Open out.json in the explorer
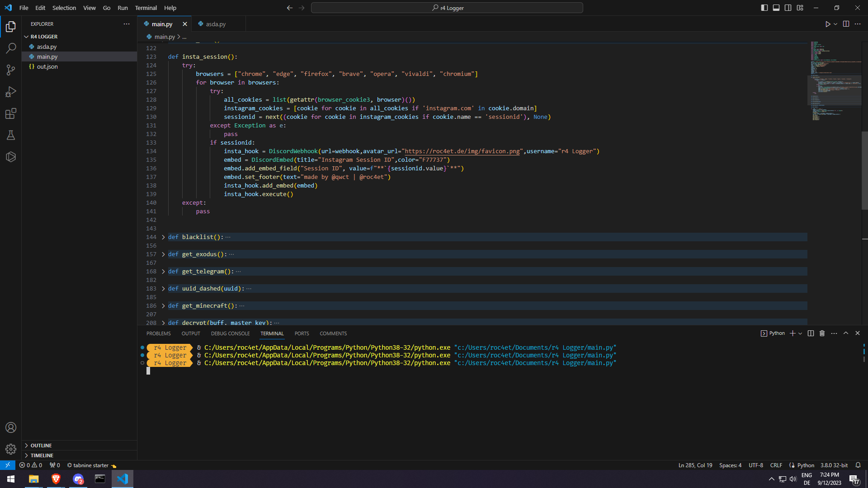 coord(47,66)
